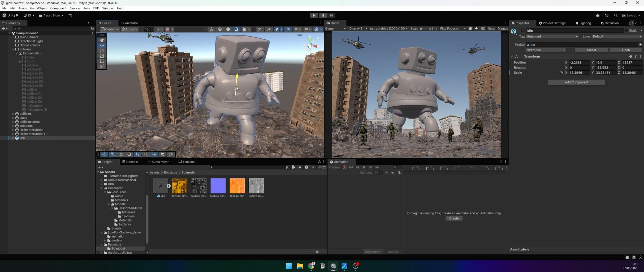Toggle scene lighting icon in Scene toolbar

coord(268,29)
